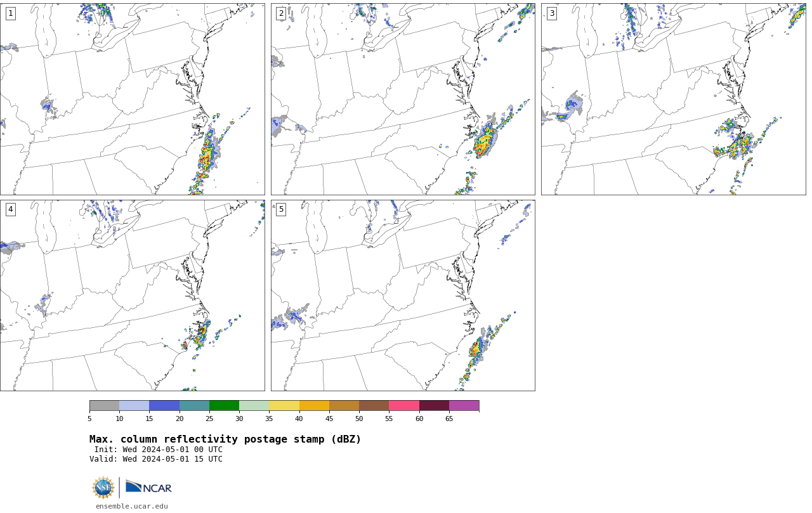The width and height of the screenshot is (812, 513).
Task: Open ensemble member 1 reflectivity map
Action: pyautogui.click(x=132, y=99)
